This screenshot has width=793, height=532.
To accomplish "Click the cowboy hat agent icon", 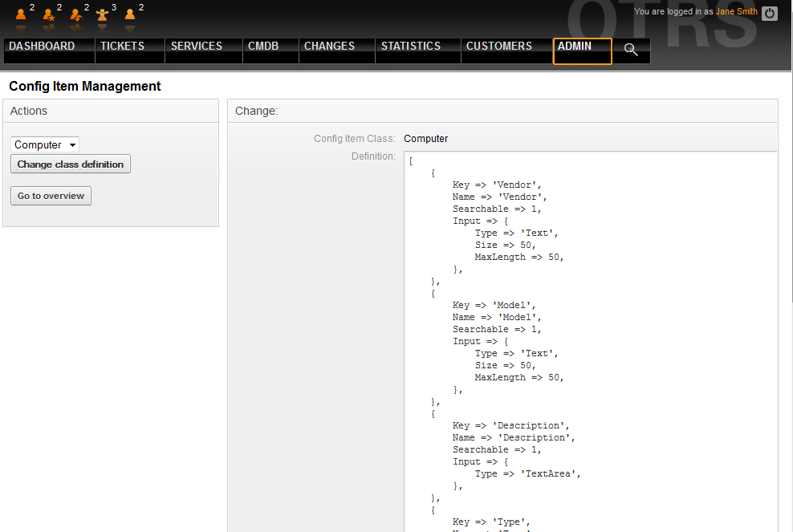I will (103, 14).
